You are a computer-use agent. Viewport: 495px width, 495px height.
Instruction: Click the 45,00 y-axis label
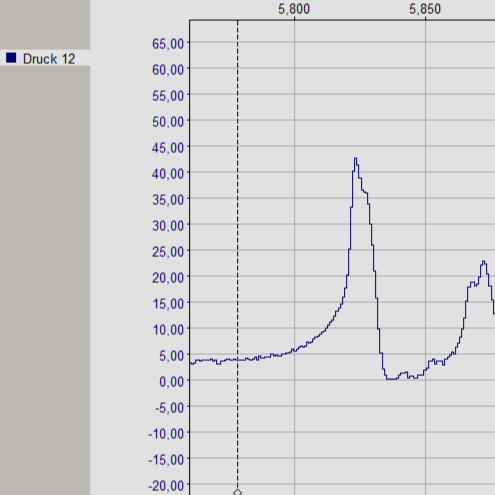point(168,148)
